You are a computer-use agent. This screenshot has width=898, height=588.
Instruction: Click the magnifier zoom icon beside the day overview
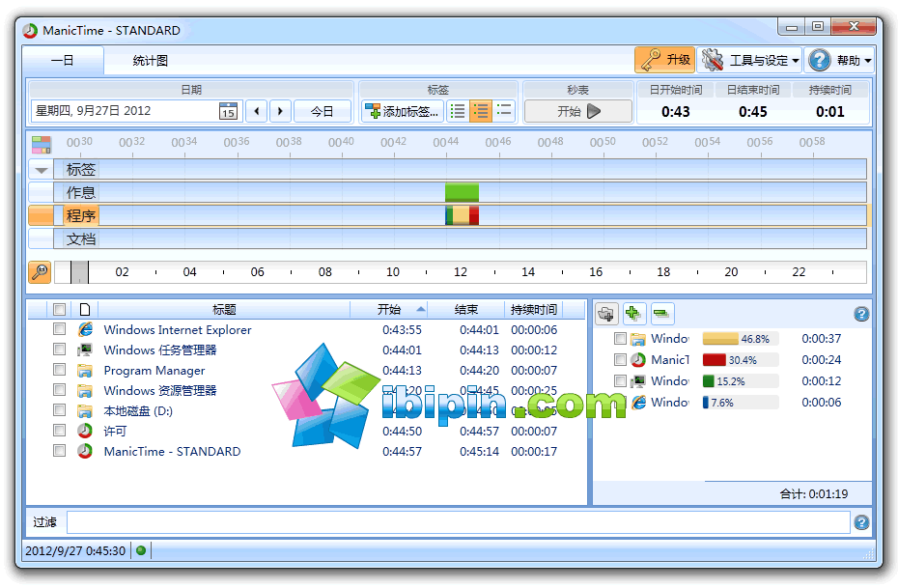pos(41,272)
